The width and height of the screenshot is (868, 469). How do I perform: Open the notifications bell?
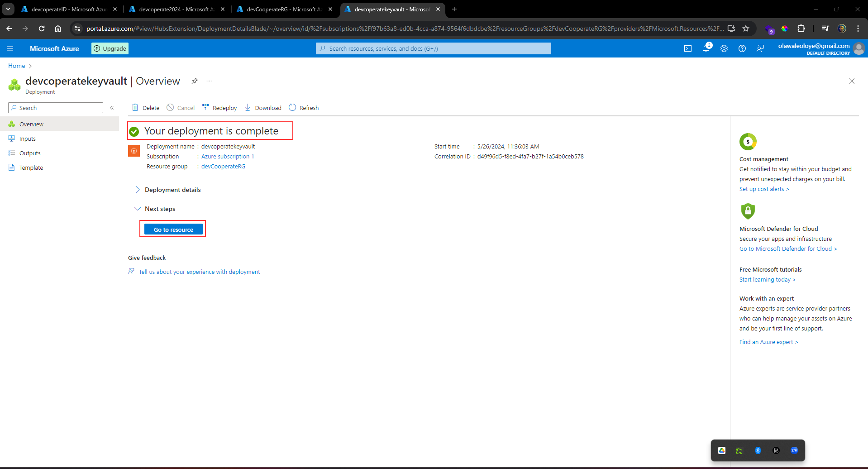click(706, 48)
